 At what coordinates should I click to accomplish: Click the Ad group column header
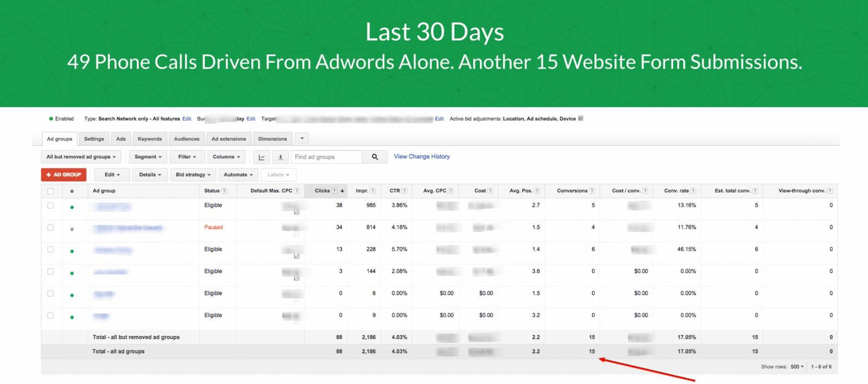click(x=104, y=191)
